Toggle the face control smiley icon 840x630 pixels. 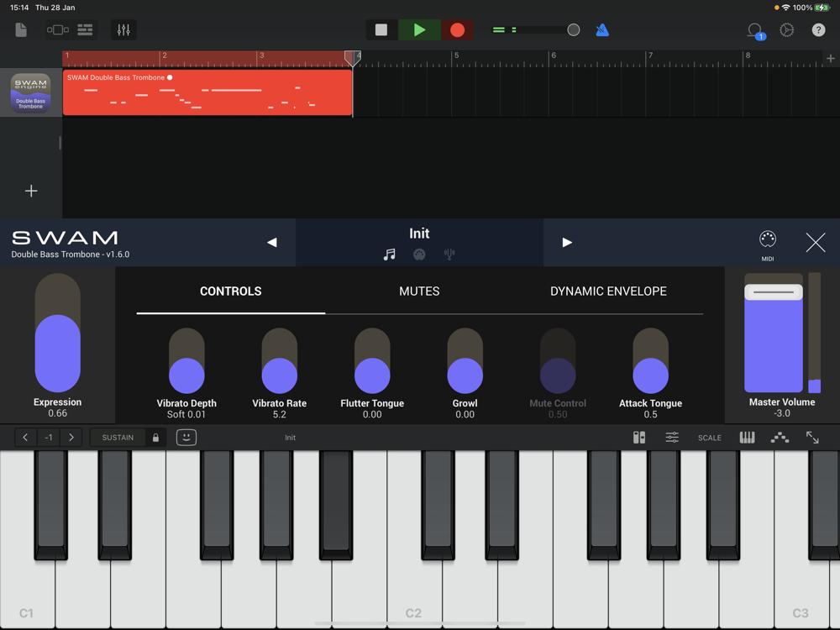(186, 438)
